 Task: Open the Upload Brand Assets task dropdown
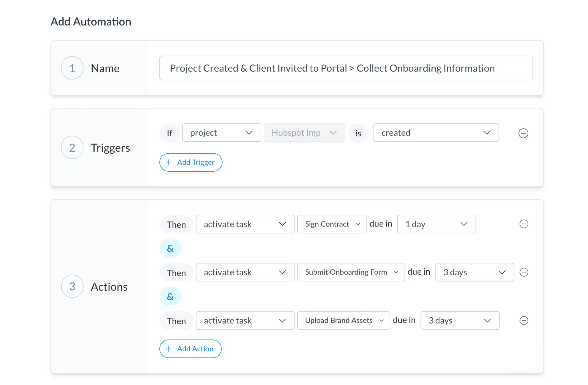(343, 320)
